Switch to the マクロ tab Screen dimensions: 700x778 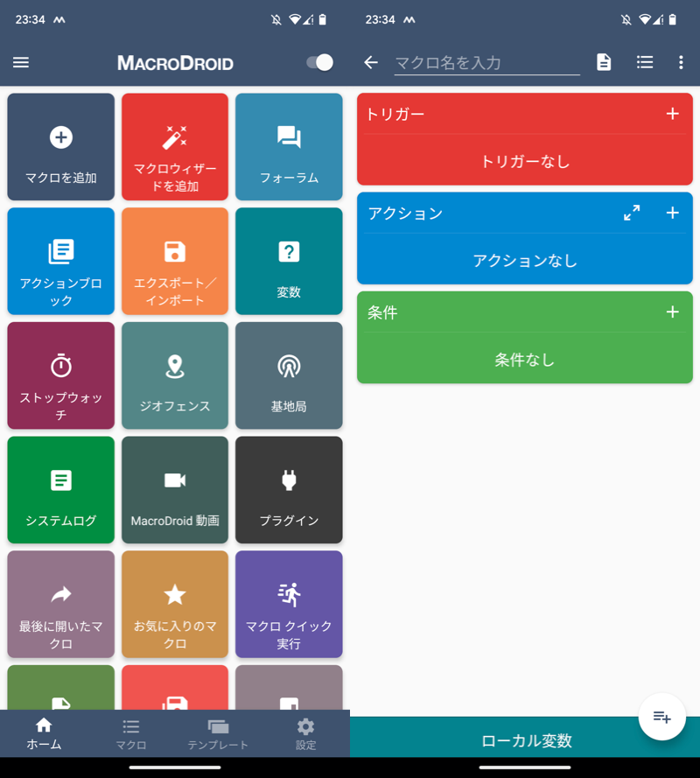pyautogui.click(x=130, y=734)
